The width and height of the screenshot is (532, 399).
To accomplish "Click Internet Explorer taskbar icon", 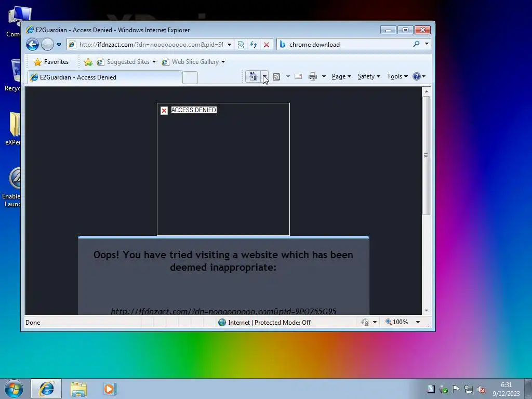I will (x=46, y=389).
